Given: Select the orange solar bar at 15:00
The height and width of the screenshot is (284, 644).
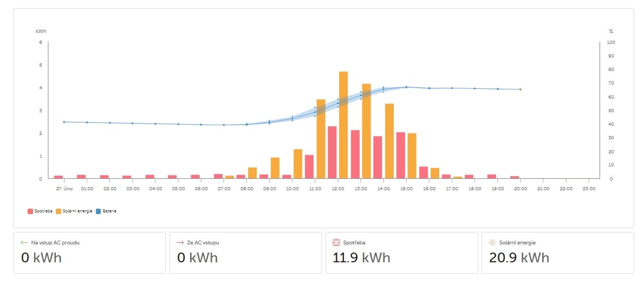Looking at the screenshot, I should 412,156.
